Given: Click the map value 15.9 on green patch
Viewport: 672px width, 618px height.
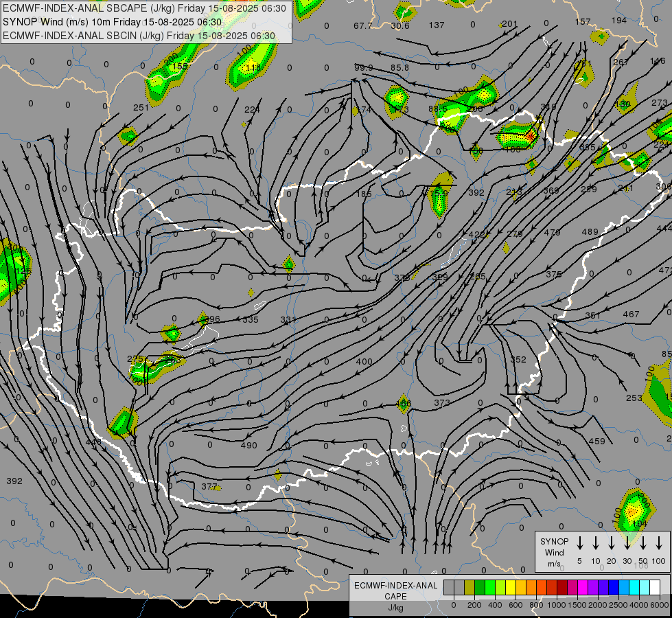Looking at the screenshot, I should (x=439, y=193).
